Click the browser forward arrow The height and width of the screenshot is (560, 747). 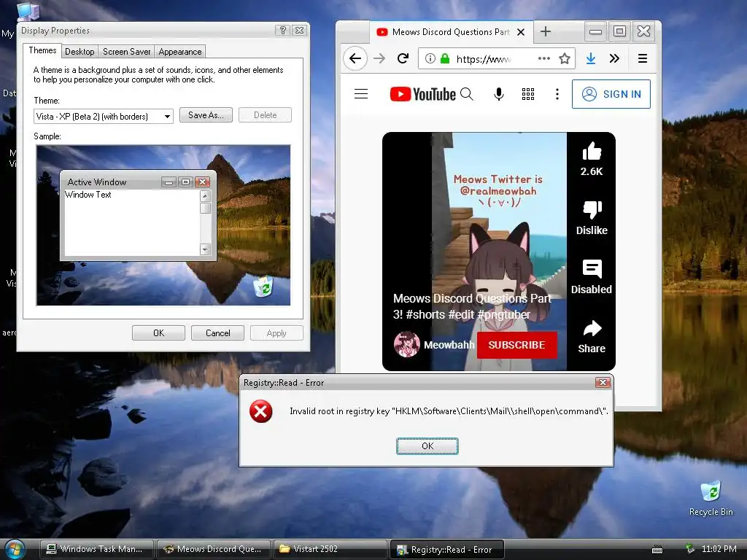(379, 58)
